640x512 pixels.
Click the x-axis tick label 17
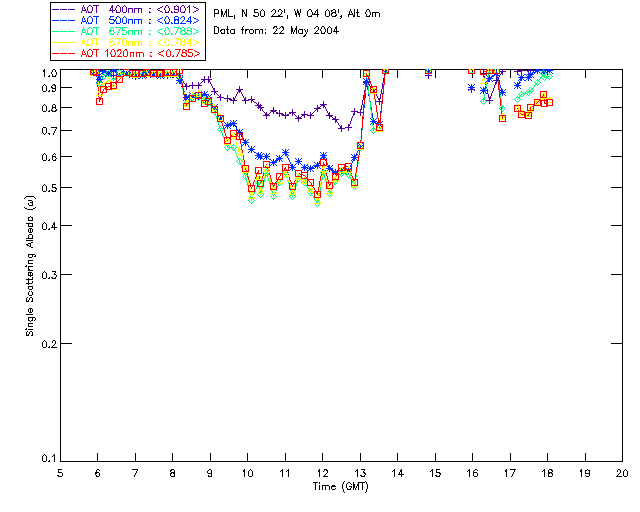point(510,473)
